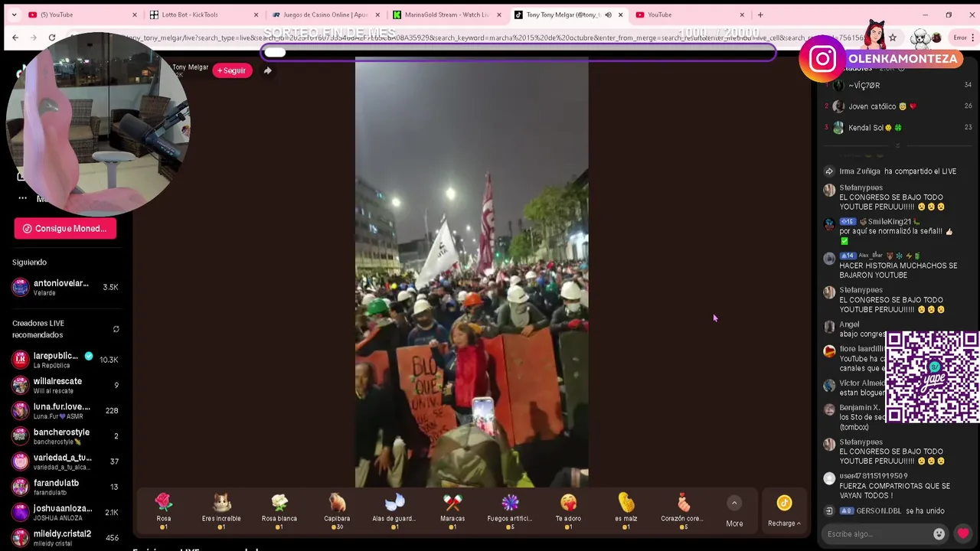
Task: Send the Capibara gift
Action: 337,510
